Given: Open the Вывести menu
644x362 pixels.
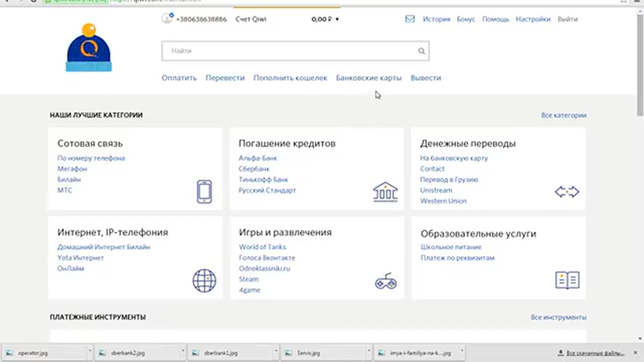Looking at the screenshot, I should [x=426, y=78].
